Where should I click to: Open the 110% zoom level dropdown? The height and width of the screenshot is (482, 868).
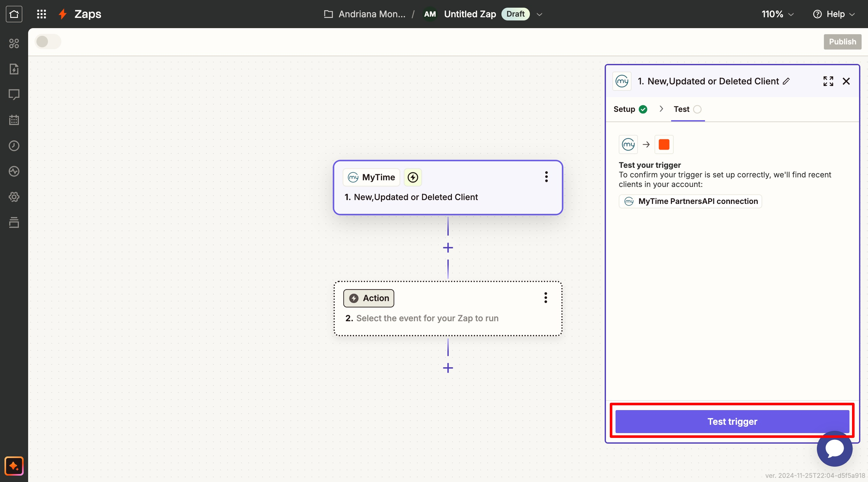click(x=777, y=14)
